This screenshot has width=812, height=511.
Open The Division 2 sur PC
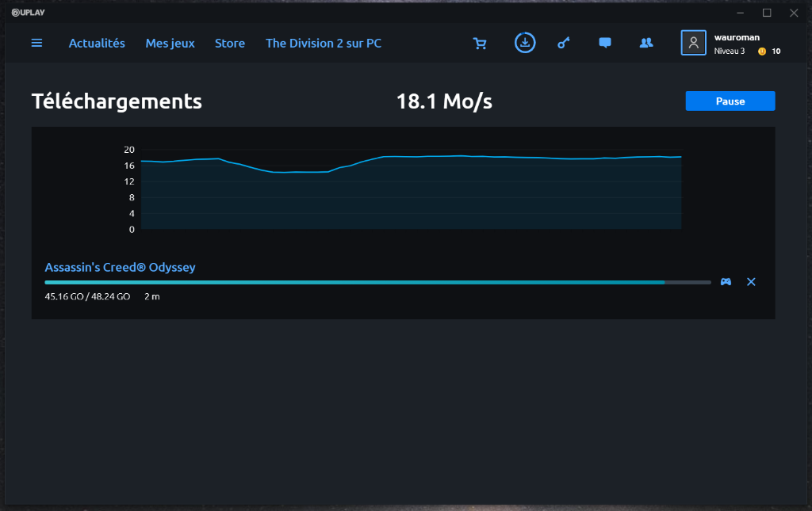(324, 44)
